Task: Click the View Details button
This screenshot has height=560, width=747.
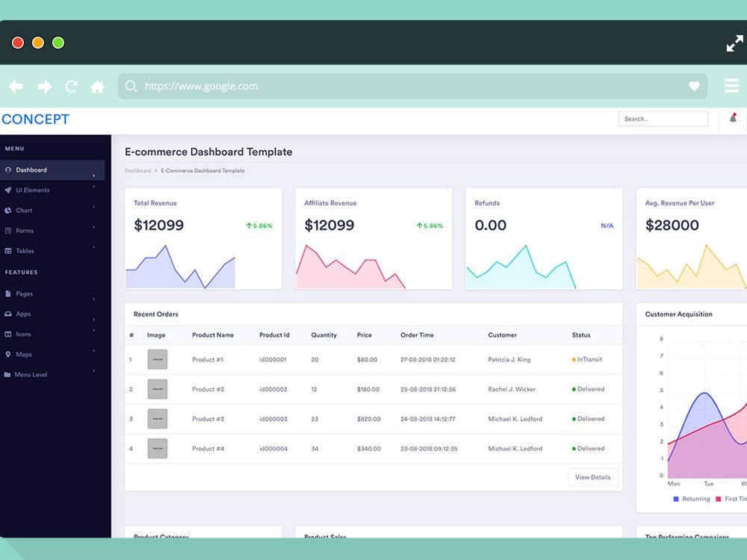Action: pos(592,477)
